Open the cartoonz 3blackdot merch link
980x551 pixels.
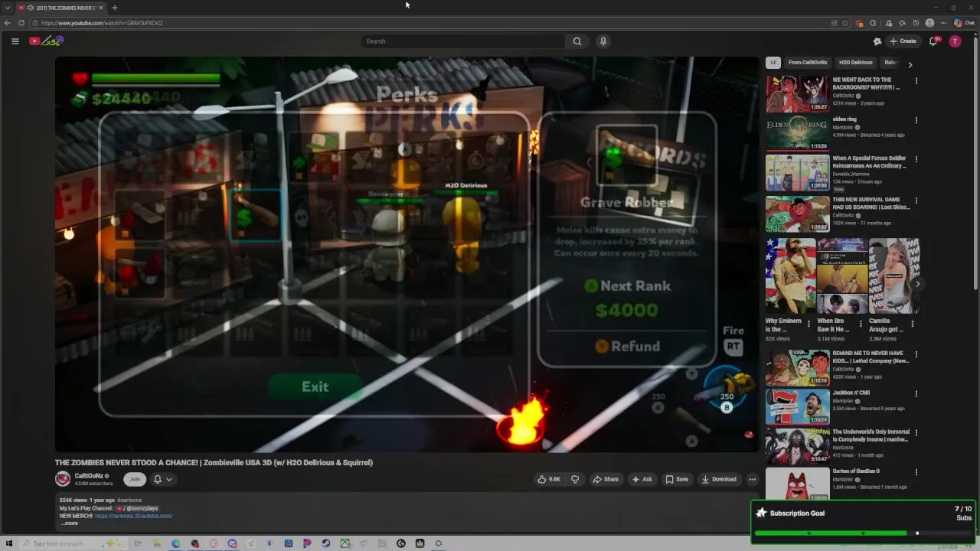coord(133,516)
